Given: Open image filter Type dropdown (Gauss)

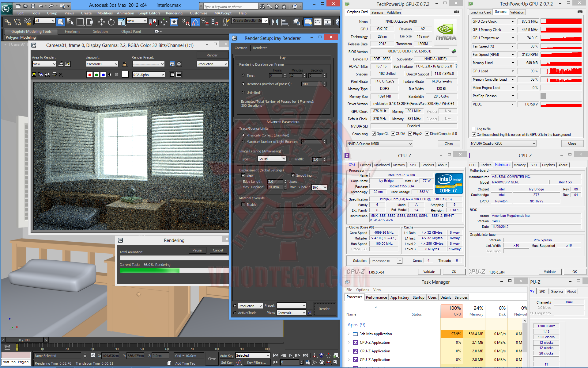Looking at the screenshot, I should click(x=272, y=159).
